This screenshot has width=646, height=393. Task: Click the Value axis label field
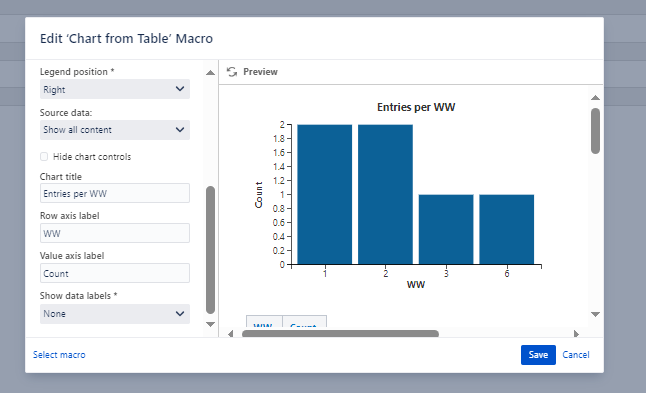[115, 273]
